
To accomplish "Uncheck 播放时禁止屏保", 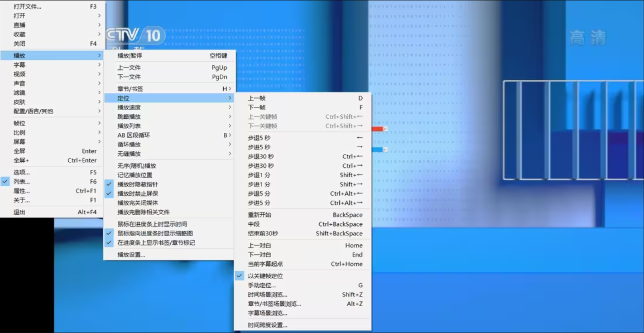I will (169, 194).
